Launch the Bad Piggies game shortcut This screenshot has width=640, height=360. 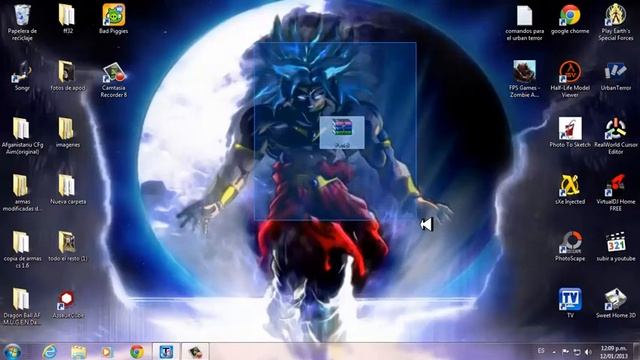[x=113, y=19]
